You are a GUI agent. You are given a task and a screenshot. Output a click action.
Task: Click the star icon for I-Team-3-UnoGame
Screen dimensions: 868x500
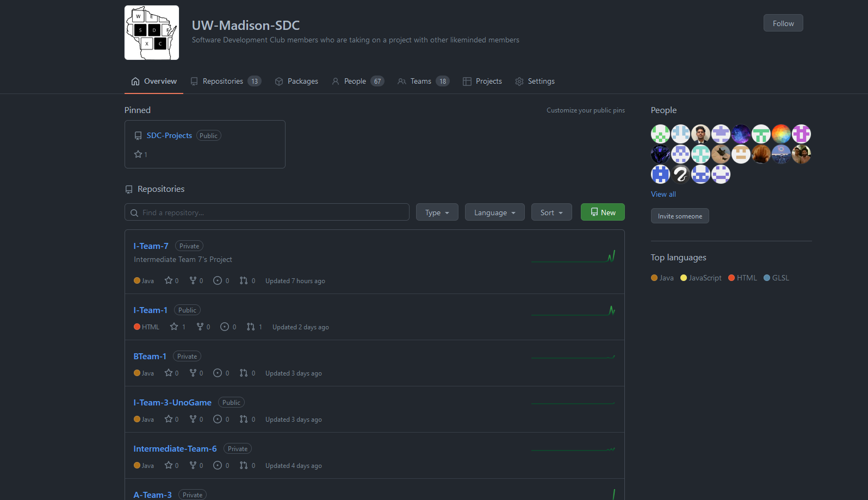(169, 419)
